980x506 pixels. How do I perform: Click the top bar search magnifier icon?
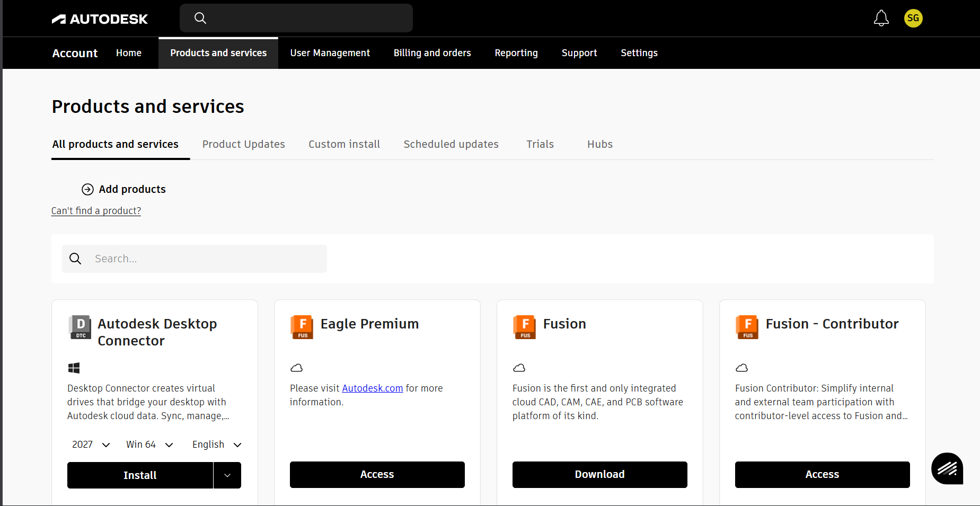pyautogui.click(x=200, y=18)
